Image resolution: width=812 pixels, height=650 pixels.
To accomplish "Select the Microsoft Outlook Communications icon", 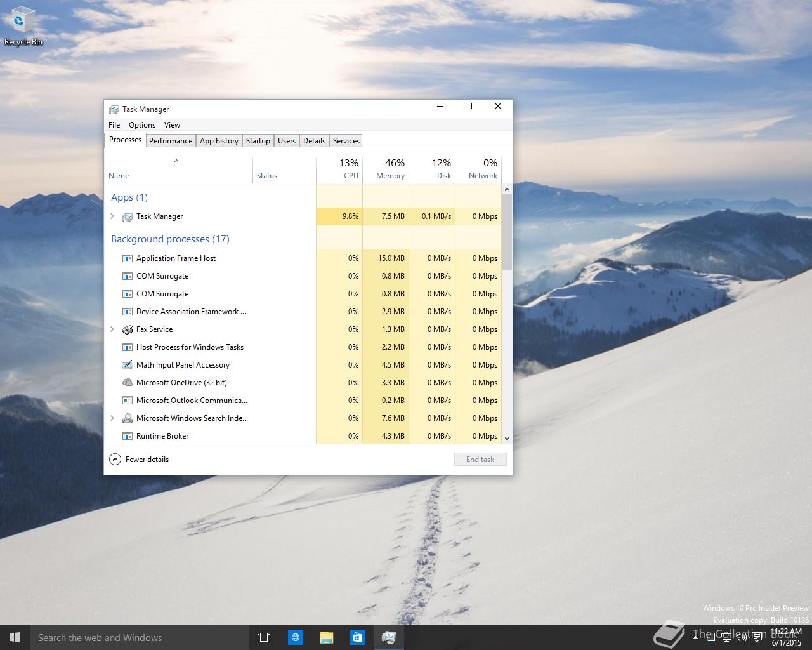I will [128, 401].
